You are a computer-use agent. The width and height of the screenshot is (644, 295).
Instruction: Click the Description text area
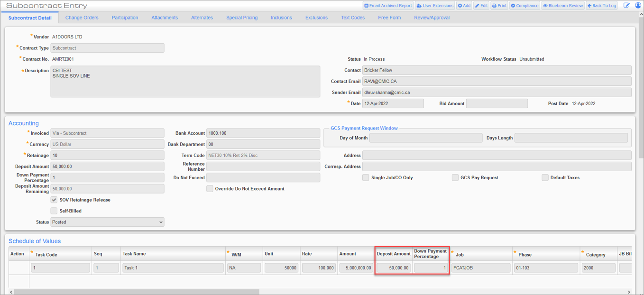click(x=185, y=82)
